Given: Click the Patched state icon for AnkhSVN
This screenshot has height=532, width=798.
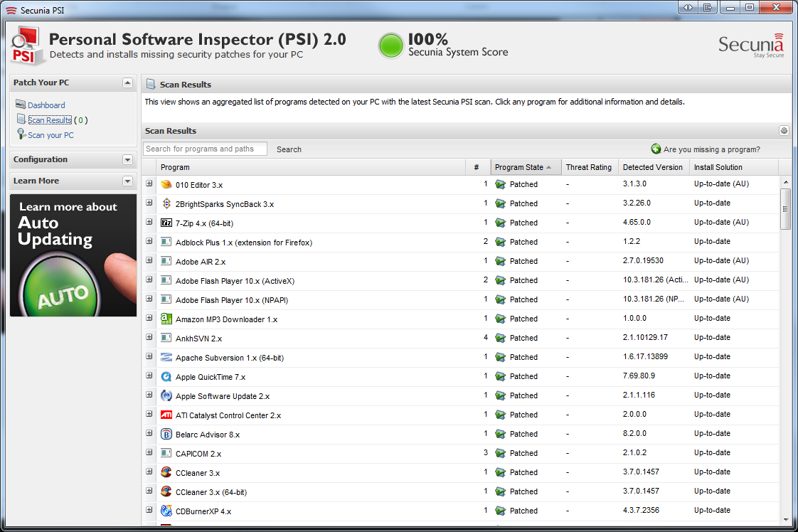Looking at the screenshot, I should coord(500,338).
